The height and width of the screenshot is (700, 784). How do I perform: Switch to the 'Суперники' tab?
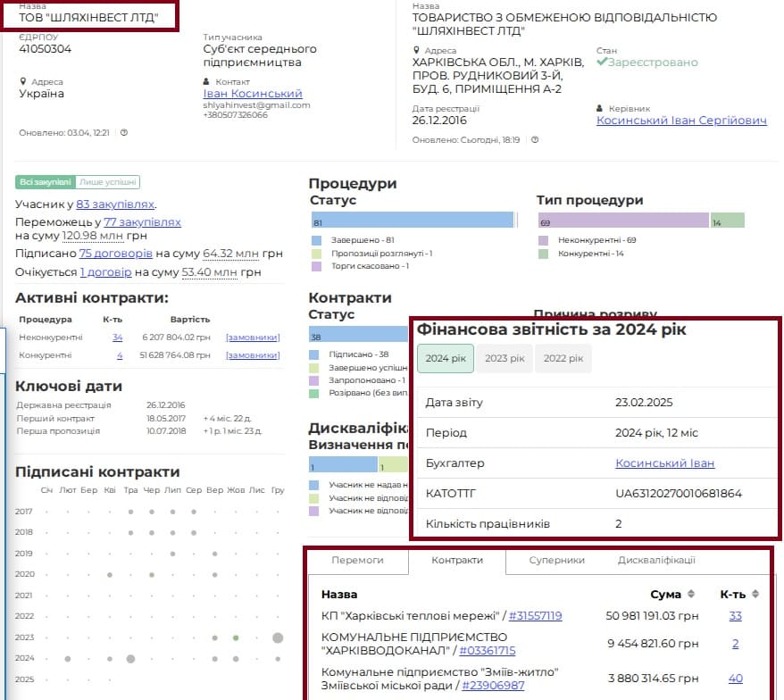pyautogui.click(x=556, y=560)
